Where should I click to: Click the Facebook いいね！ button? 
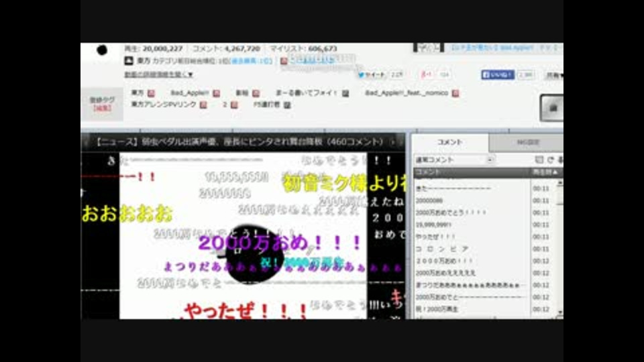[498, 74]
